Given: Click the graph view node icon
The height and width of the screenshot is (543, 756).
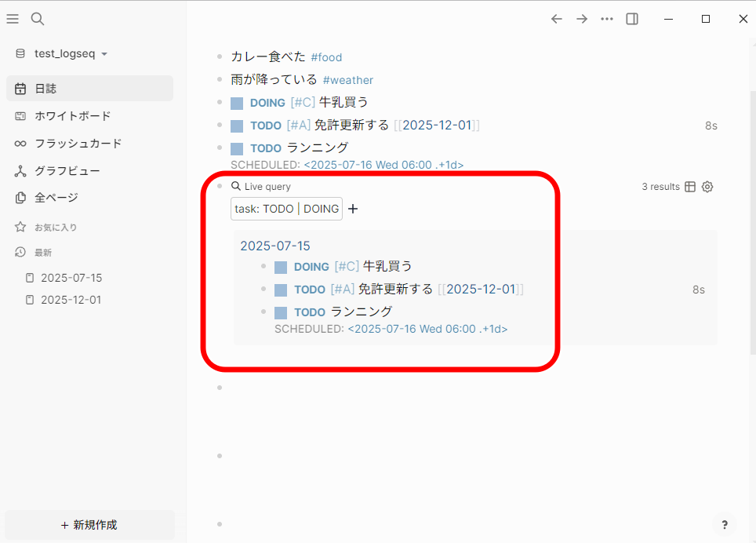Looking at the screenshot, I should coord(20,171).
